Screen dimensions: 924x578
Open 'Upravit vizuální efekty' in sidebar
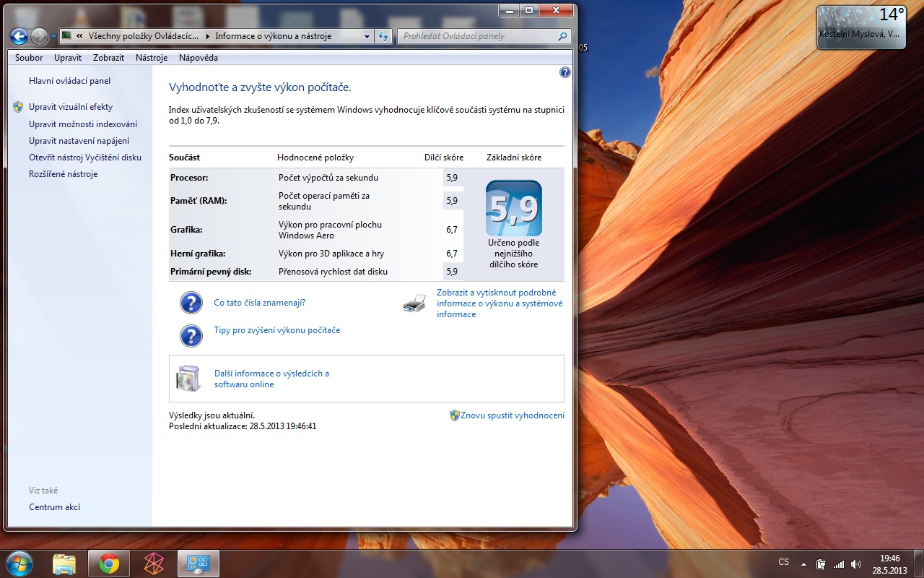71,107
